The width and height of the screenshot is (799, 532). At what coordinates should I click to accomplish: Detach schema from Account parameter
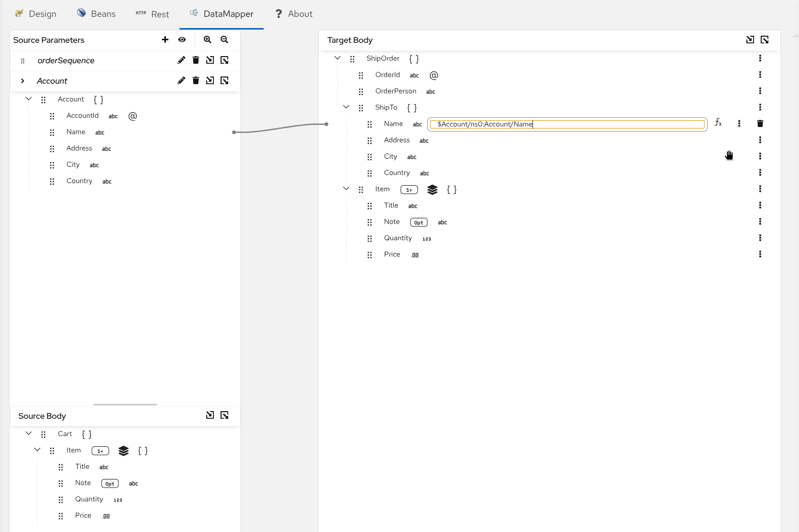[x=225, y=81]
